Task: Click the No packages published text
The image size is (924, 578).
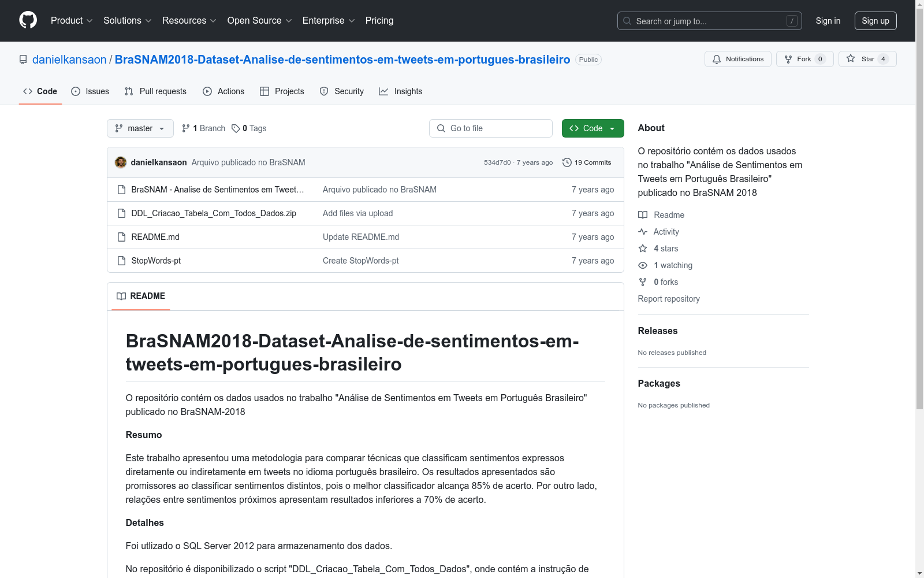Action: point(674,405)
